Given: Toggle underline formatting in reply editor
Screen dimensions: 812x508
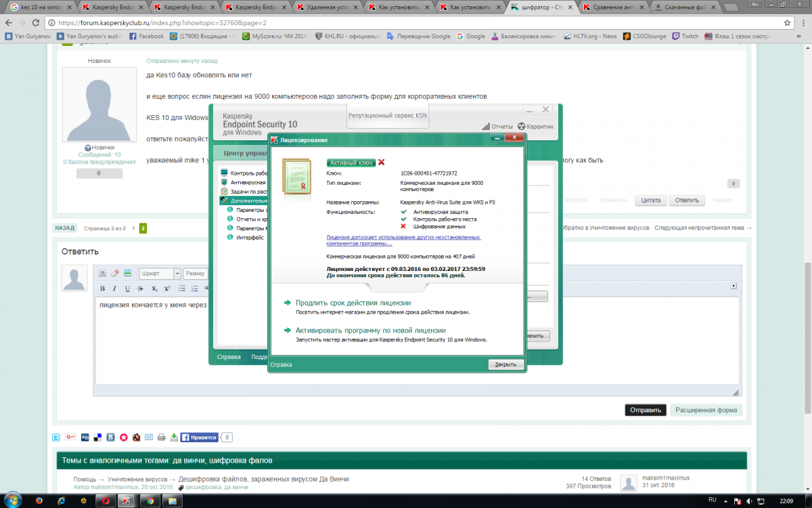Looking at the screenshot, I should (x=127, y=289).
